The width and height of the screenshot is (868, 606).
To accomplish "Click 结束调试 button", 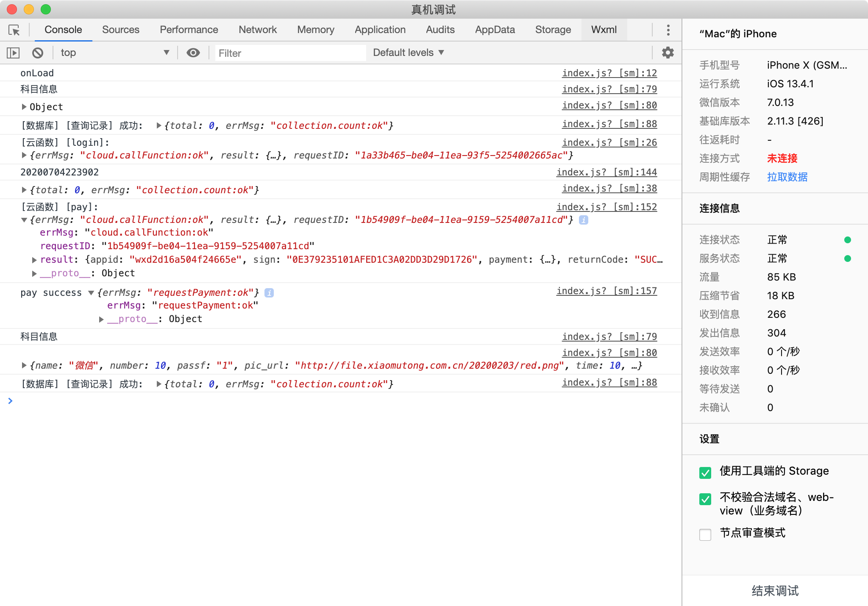I will pos(775,591).
